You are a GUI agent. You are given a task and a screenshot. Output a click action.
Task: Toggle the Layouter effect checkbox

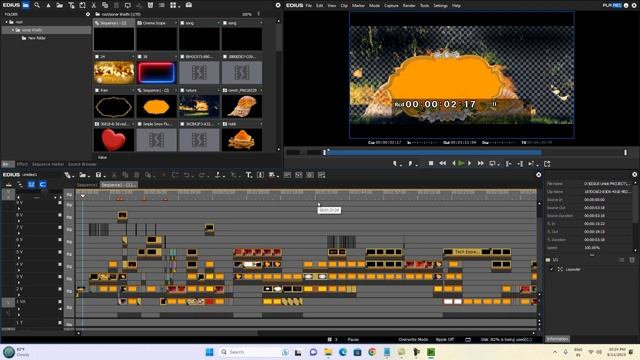(552, 269)
